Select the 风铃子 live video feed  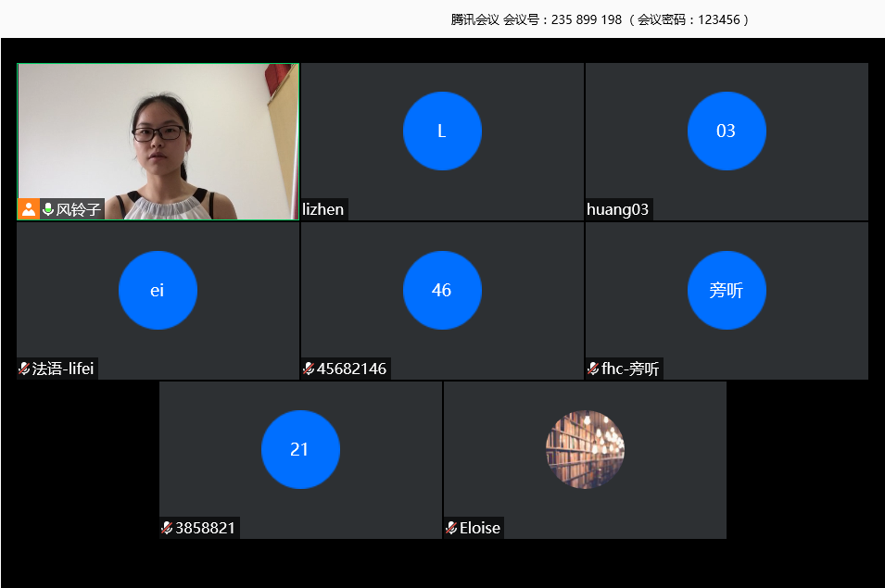158,130
